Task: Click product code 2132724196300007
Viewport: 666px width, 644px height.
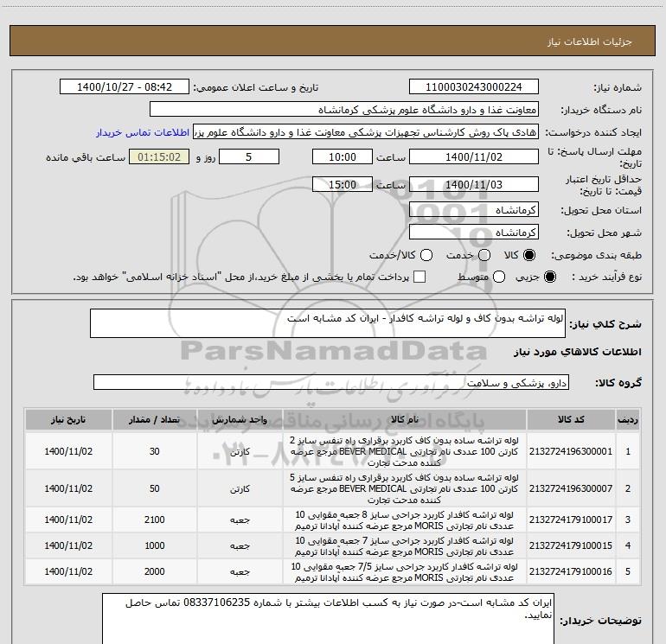Action: [x=571, y=488]
